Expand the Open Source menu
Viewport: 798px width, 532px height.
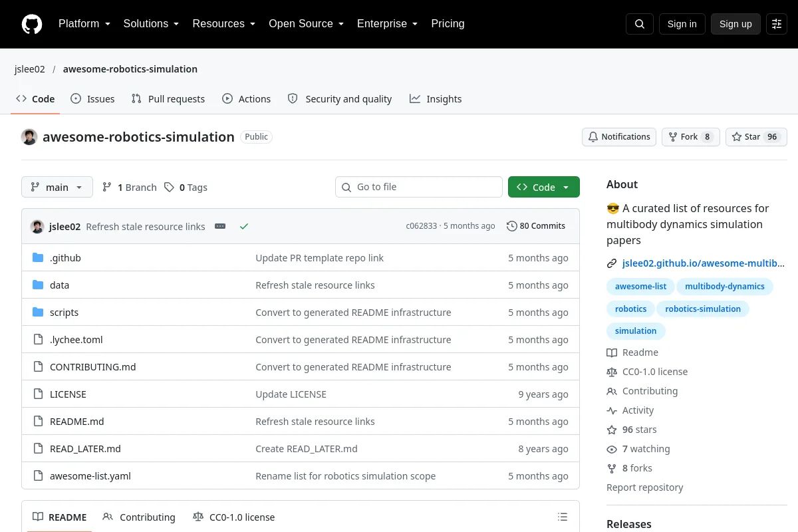307,24
